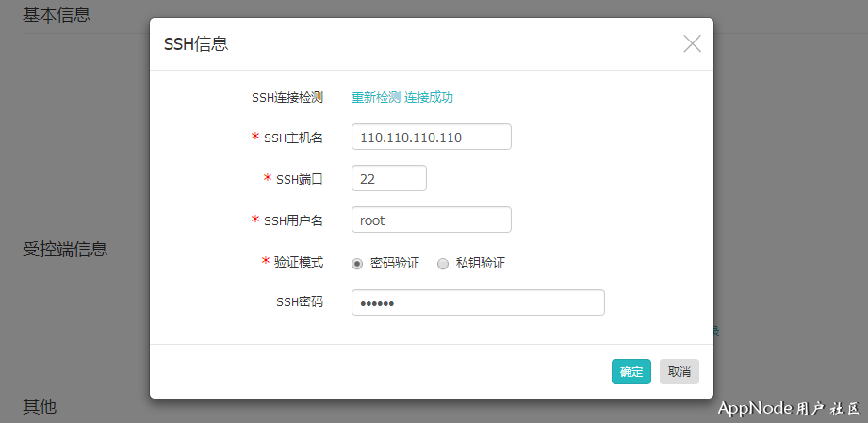Click the 验证模式 field label
Image resolution: width=868 pixels, height=423 pixels.
pos(298,263)
